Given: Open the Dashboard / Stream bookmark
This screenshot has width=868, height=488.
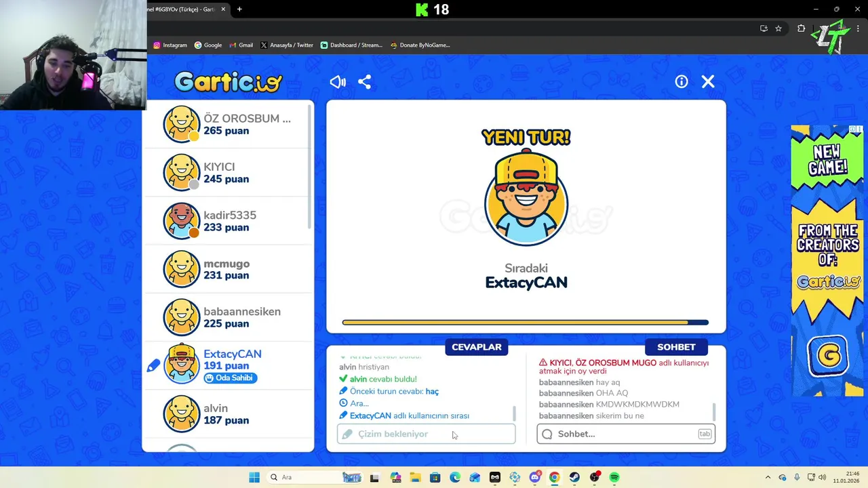Looking at the screenshot, I should 351,45.
